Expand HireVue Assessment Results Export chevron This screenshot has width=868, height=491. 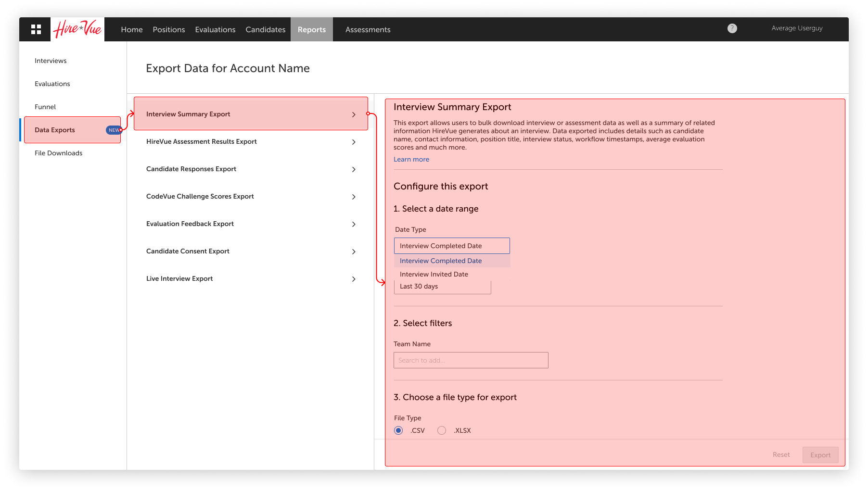pos(354,142)
